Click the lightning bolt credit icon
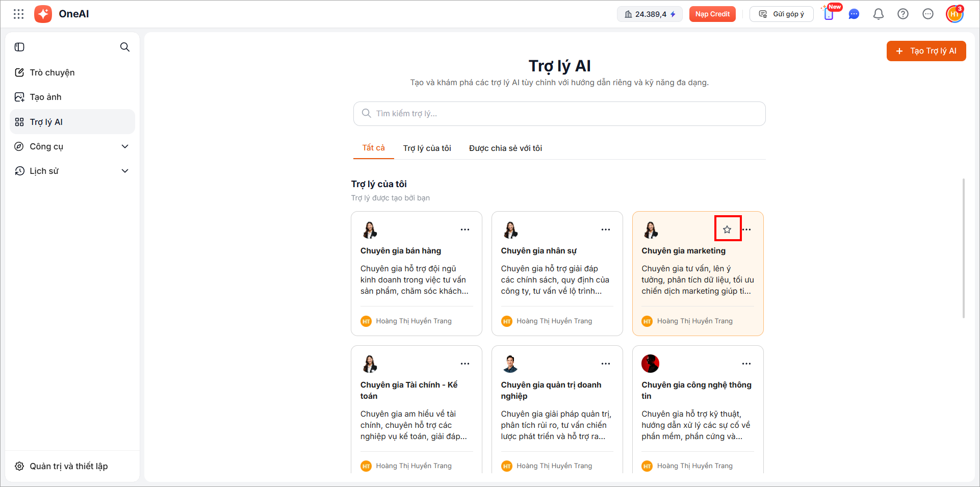 click(673, 14)
